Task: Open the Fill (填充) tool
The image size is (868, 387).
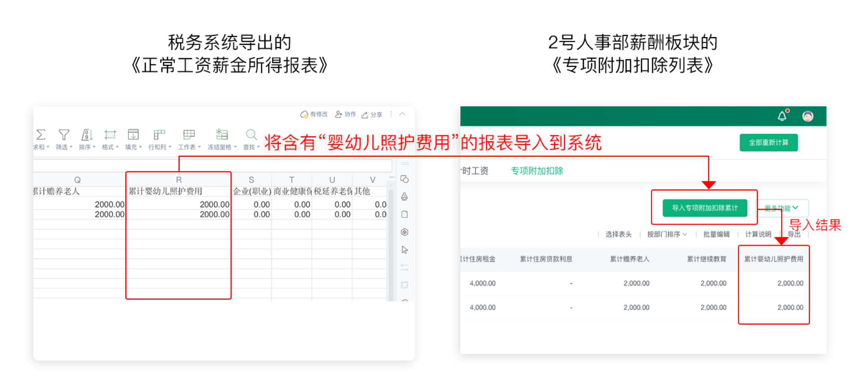Action: pyautogui.click(x=133, y=135)
